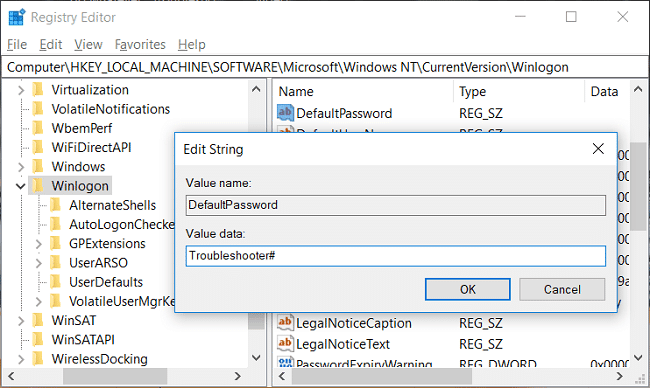
Task: Open the Edit menu
Action: point(51,44)
